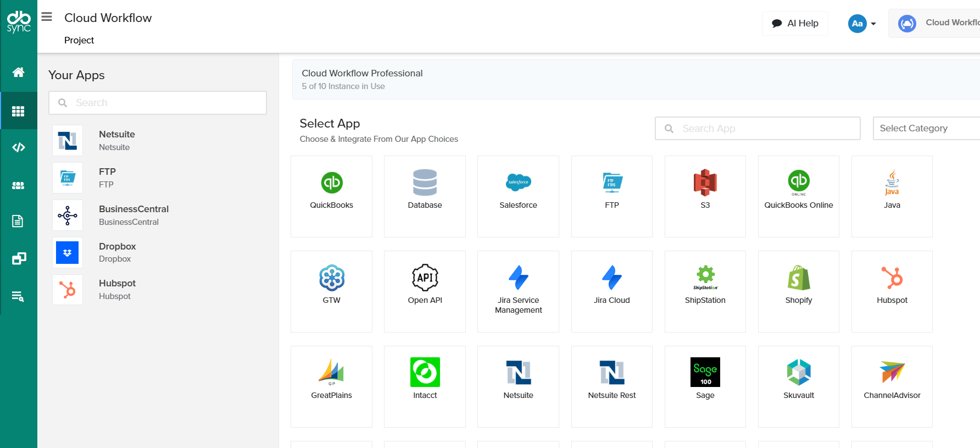
Task: Select the ShipStation app tile
Action: (x=705, y=291)
